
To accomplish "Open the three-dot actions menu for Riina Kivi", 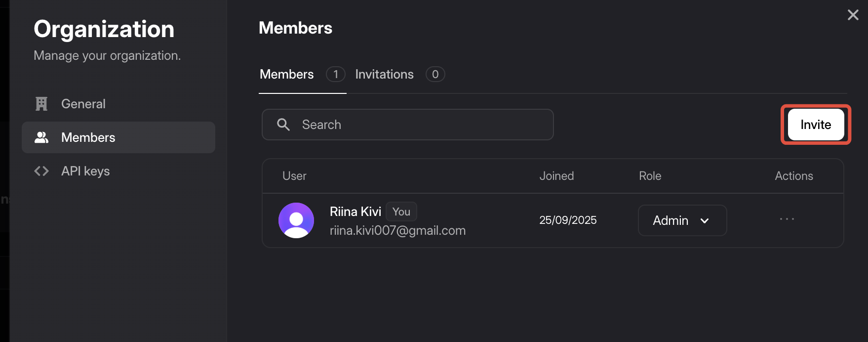I will pos(787,219).
